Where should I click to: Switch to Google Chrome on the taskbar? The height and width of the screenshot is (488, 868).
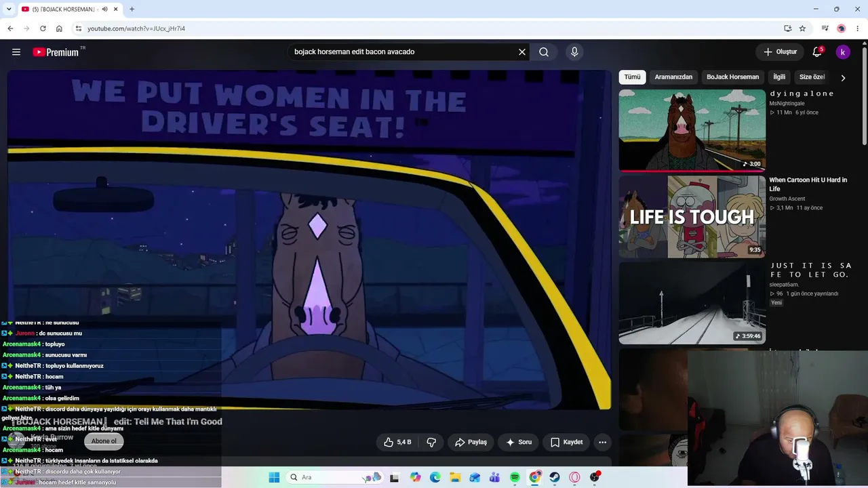click(535, 477)
